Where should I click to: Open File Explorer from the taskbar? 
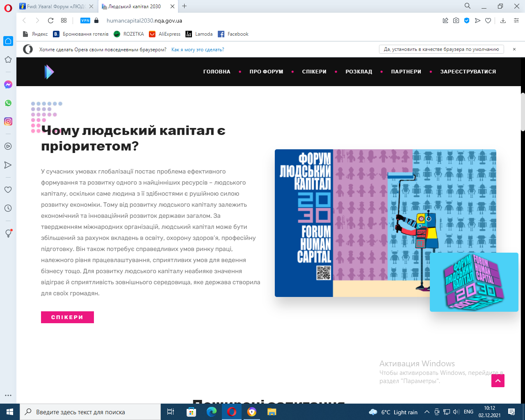(272, 412)
